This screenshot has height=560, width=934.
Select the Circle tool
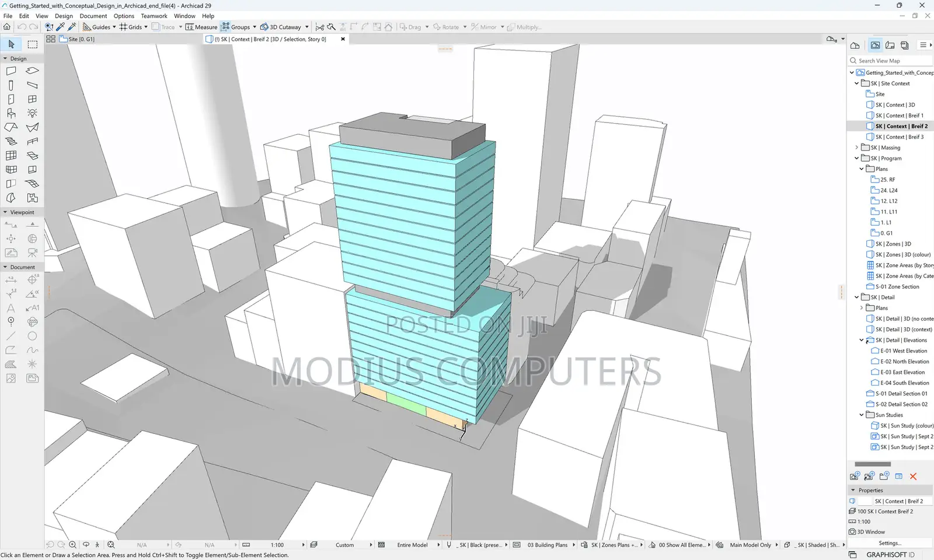pos(33,336)
